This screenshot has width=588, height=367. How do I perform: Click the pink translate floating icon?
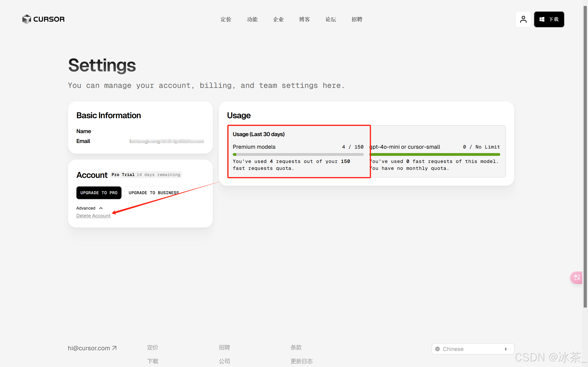(x=577, y=277)
